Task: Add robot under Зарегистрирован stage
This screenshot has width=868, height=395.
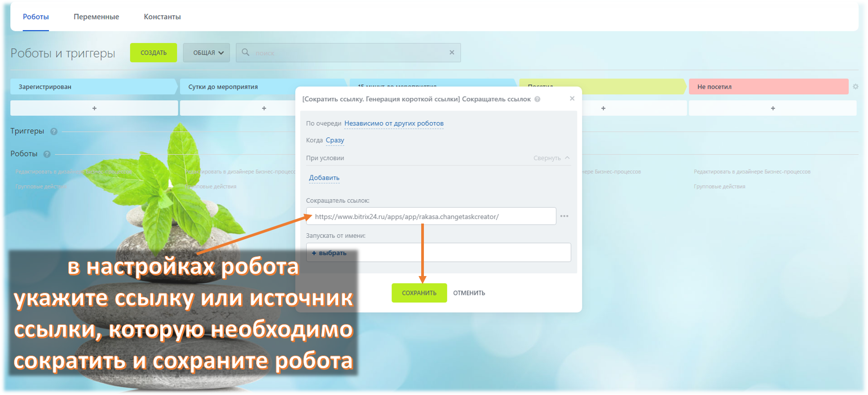Action: tap(94, 108)
